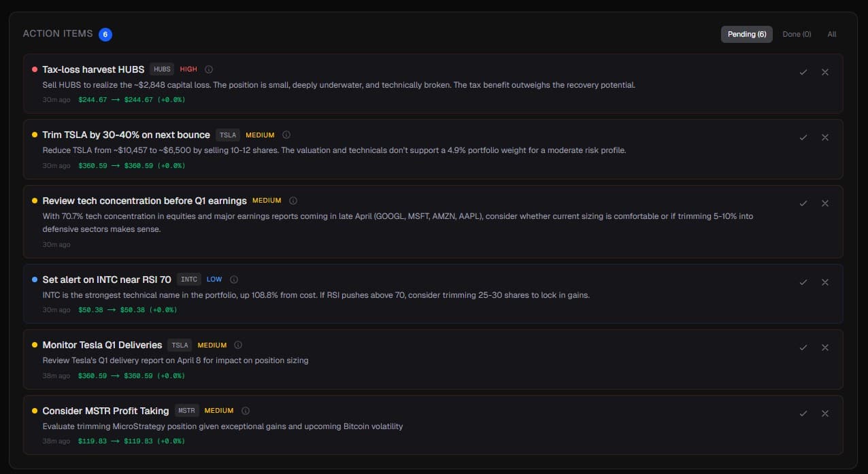868x474 pixels.
Task: Click the INTC ticker badge
Action: point(188,279)
